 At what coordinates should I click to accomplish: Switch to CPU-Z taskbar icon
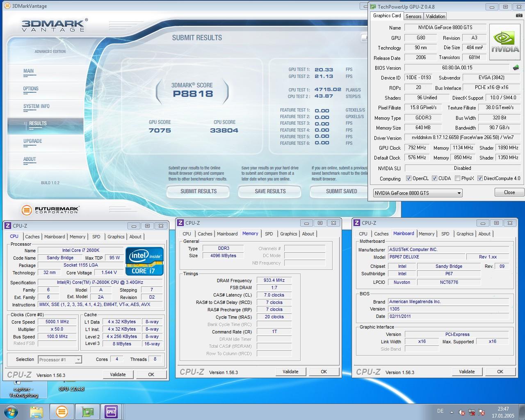tap(111, 411)
